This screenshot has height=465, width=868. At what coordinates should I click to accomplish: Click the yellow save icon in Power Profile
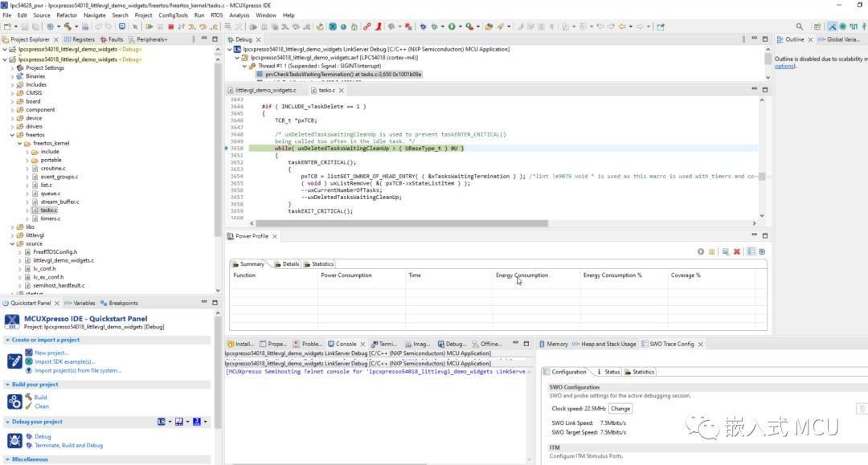(x=712, y=251)
